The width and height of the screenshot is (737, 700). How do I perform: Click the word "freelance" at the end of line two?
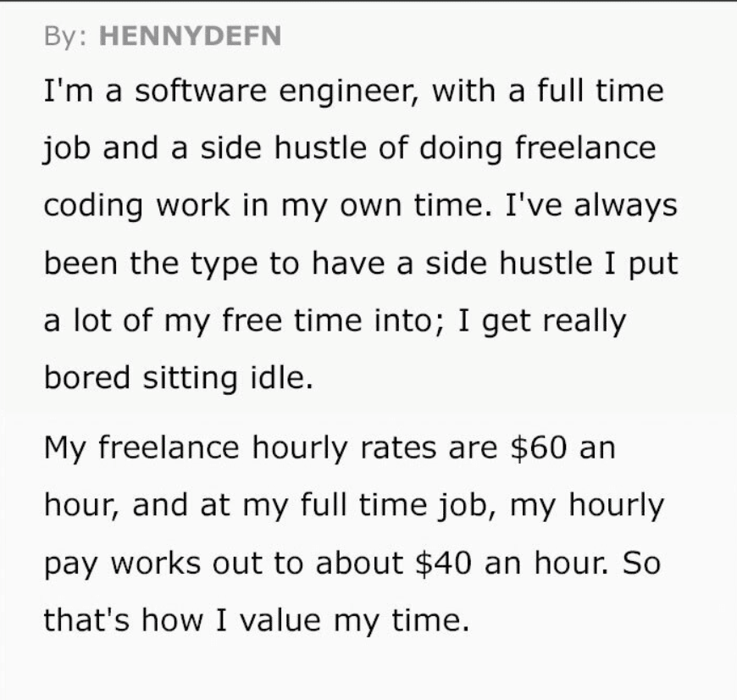click(x=585, y=147)
